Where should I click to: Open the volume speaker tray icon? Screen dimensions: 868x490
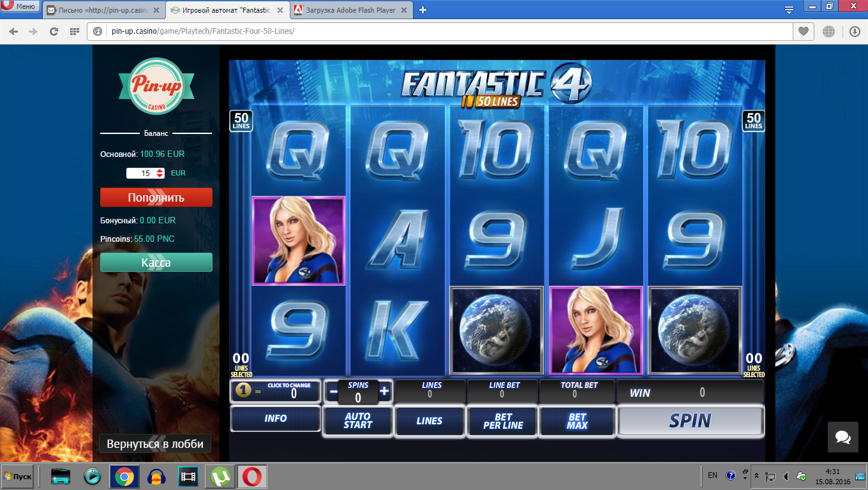coord(786,477)
